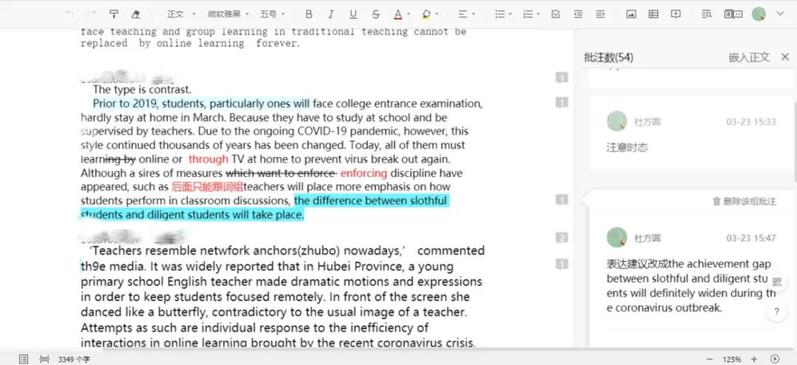797x365 pixels.
Task: Select the comment text 注意时态
Action: point(627,148)
